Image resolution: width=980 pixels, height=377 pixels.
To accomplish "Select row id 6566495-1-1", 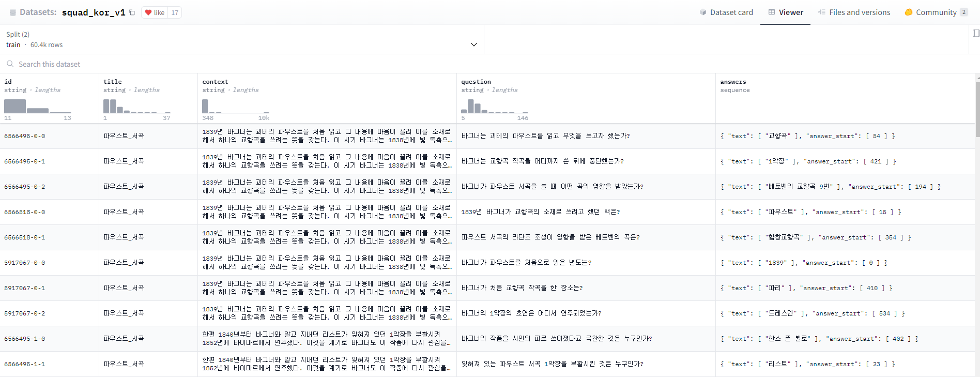I will [25, 364].
